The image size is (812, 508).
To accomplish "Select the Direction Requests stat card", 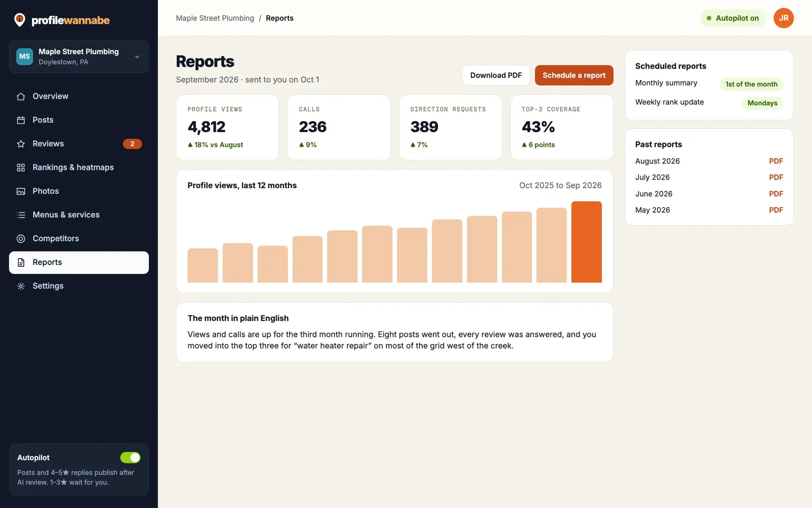I will [x=450, y=127].
